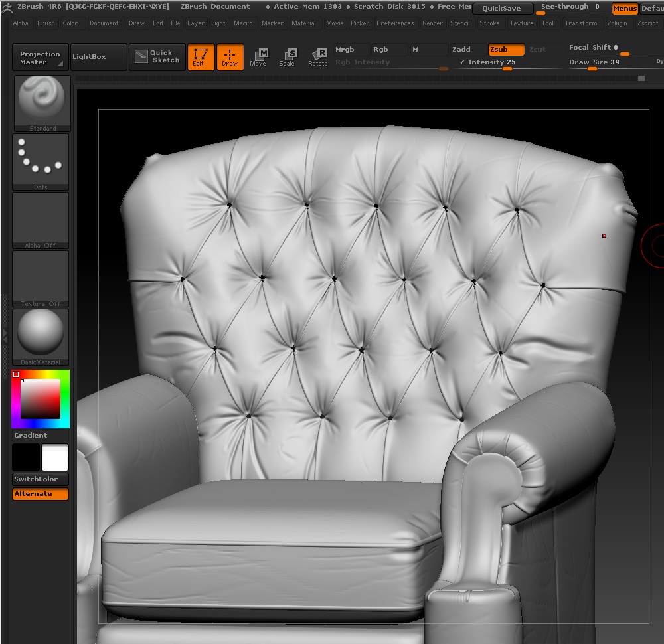Open the Alpha Off selector
The height and width of the screenshot is (644, 664).
coord(41,219)
